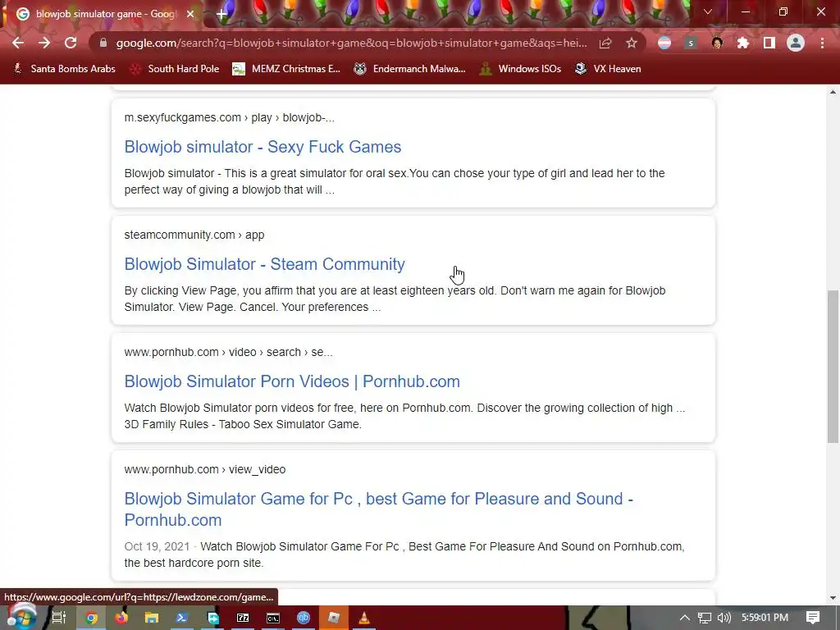Click the scroll-up arrow of the scrollbar
This screenshot has width=840, height=630.
(833, 92)
